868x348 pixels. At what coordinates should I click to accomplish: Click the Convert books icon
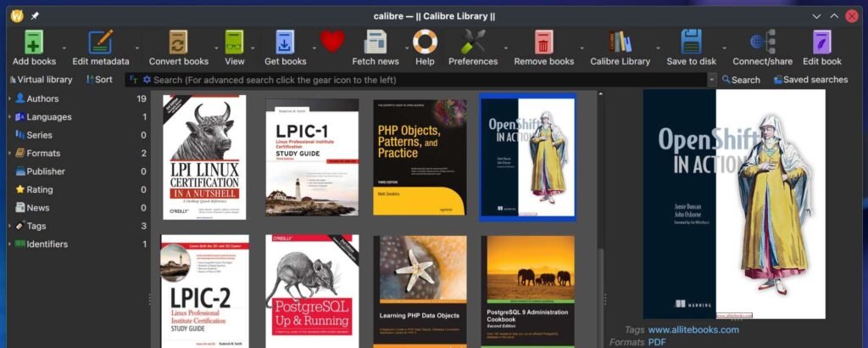pyautogui.click(x=178, y=42)
